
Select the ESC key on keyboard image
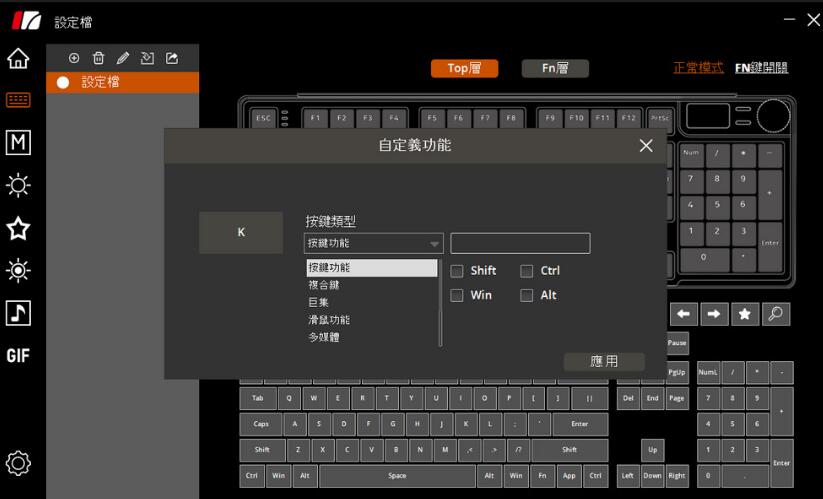[263, 118]
